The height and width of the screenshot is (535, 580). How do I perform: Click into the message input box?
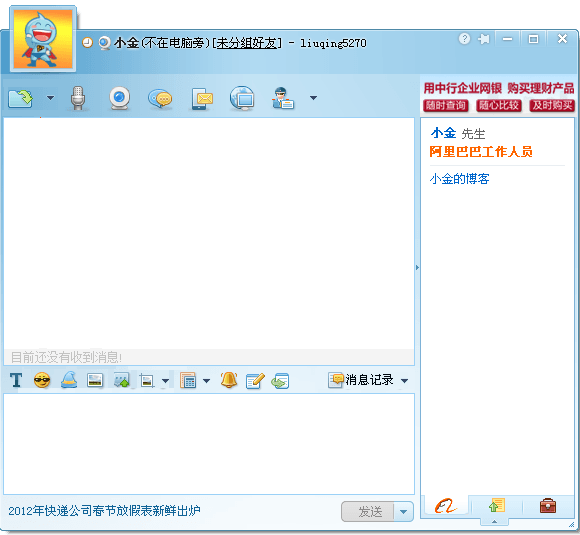coord(209,444)
